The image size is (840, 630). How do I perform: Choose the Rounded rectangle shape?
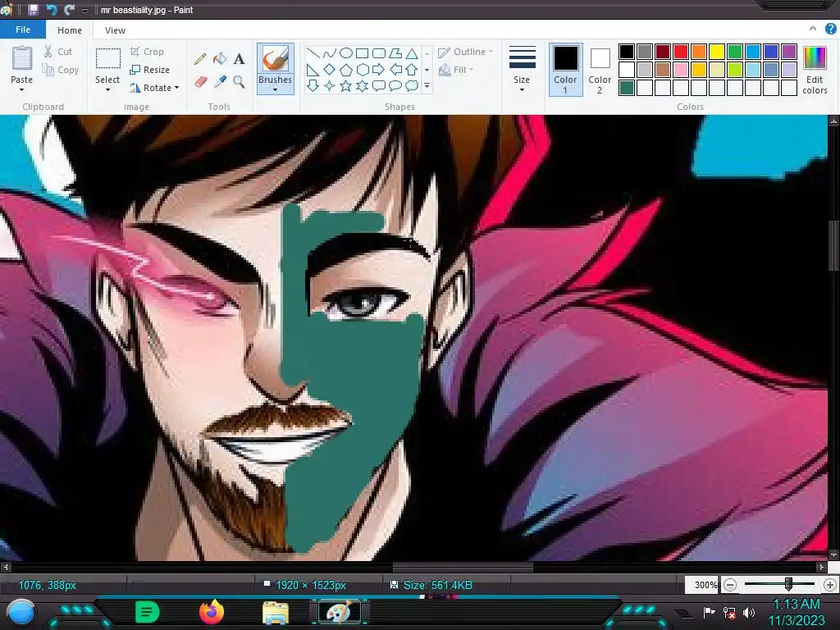point(379,53)
